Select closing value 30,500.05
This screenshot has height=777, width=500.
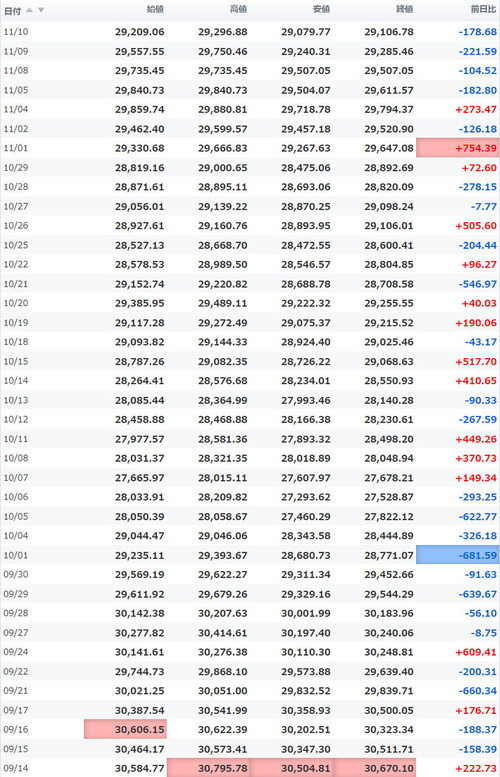[x=389, y=710]
